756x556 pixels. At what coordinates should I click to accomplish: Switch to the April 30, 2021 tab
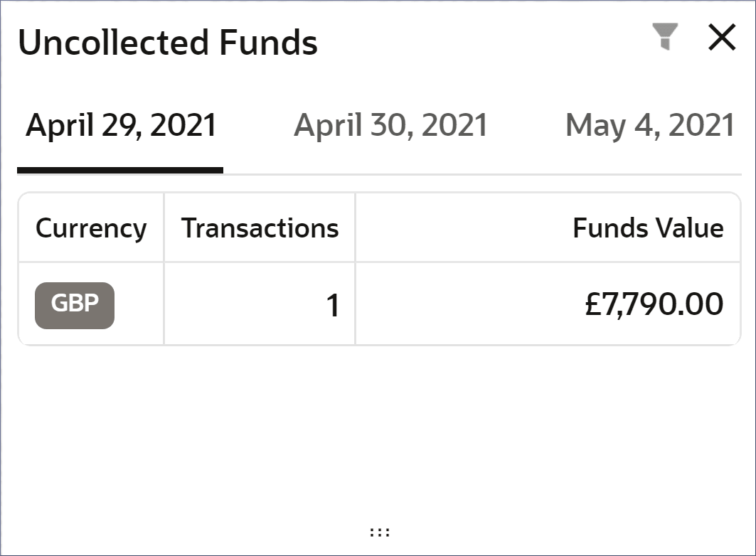point(390,126)
